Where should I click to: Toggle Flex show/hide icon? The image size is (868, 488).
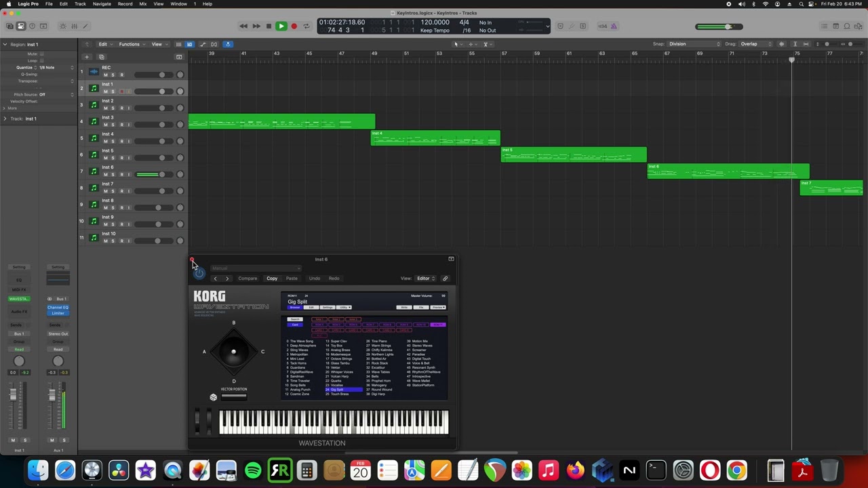click(214, 44)
